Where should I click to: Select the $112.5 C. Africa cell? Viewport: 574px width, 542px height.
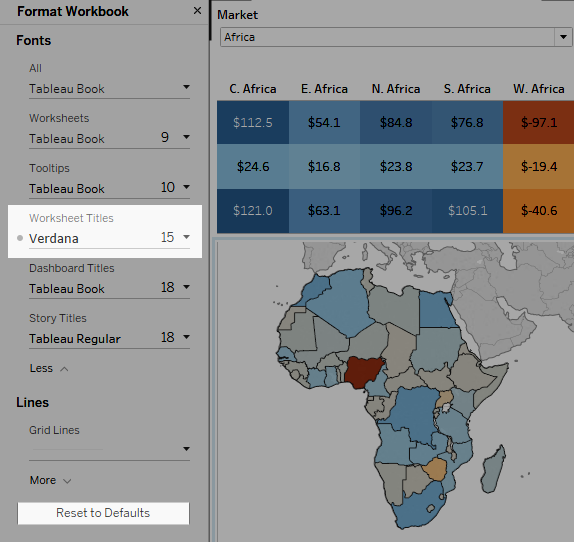(253, 123)
